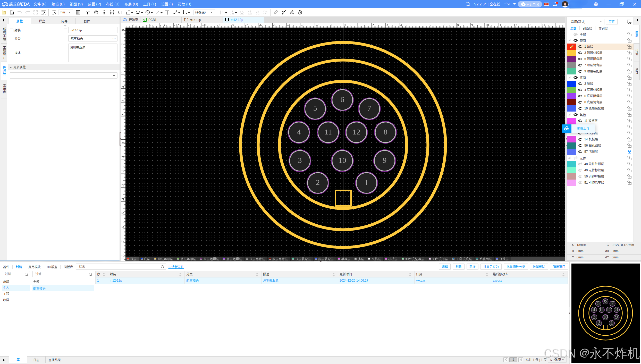Image resolution: width=641 pixels, height=364 pixels.
Task: Open the 布线 (U) menu
Action: pos(113,4)
